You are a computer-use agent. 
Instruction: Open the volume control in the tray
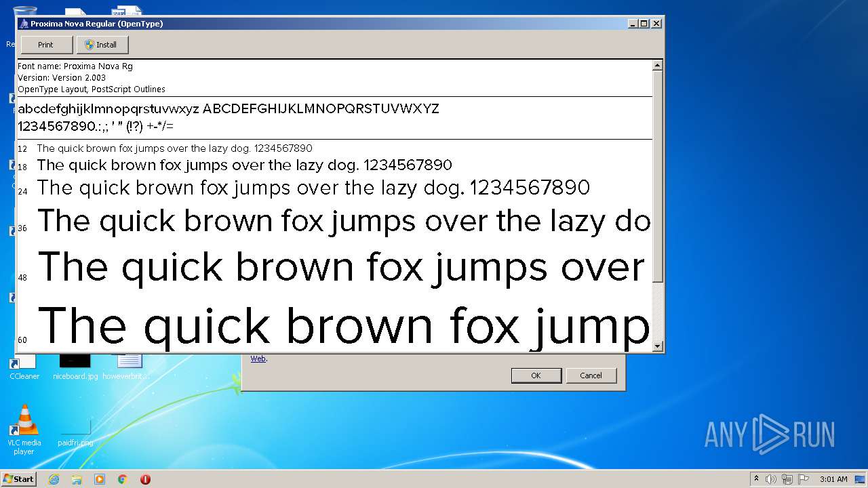[771, 479]
